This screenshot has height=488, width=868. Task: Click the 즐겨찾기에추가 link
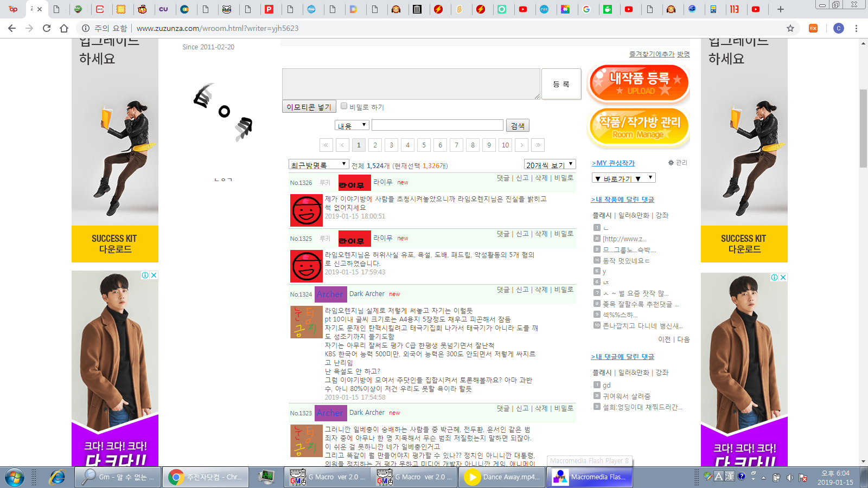pos(652,54)
